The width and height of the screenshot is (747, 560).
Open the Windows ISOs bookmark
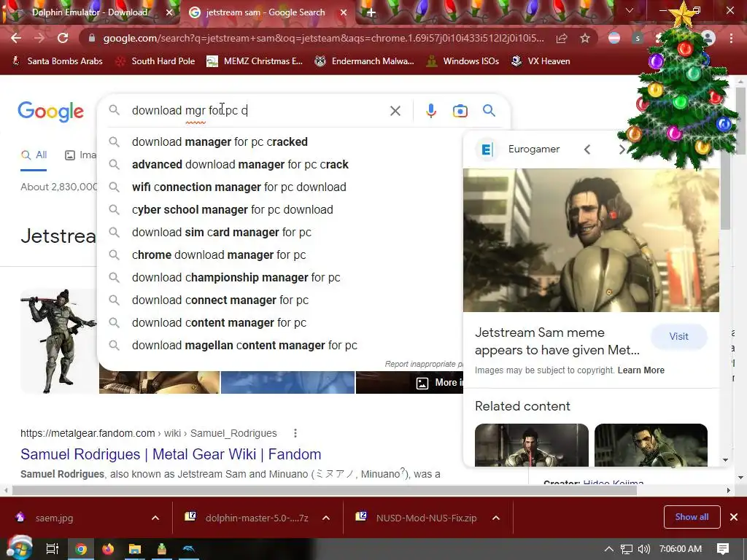(x=462, y=61)
